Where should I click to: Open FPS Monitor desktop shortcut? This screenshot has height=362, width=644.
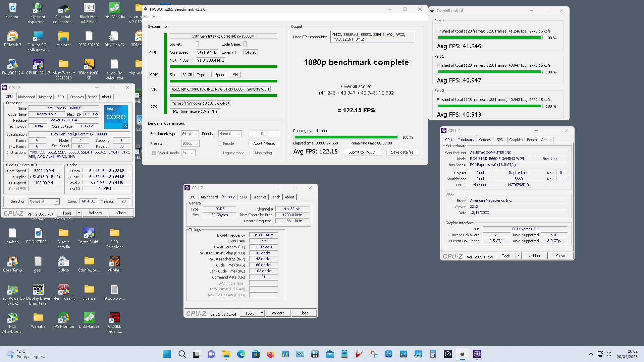63,320
